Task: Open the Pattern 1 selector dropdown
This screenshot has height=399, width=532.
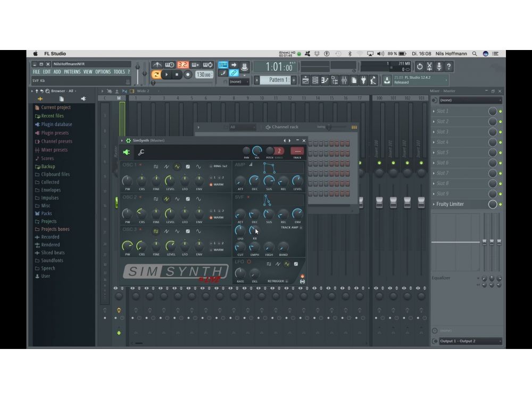Action: click(x=277, y=80)
